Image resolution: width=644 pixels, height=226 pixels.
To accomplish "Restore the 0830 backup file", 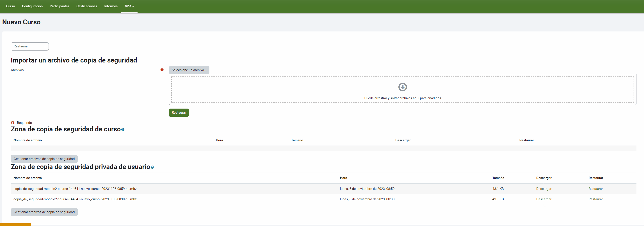I will (595, 199).
